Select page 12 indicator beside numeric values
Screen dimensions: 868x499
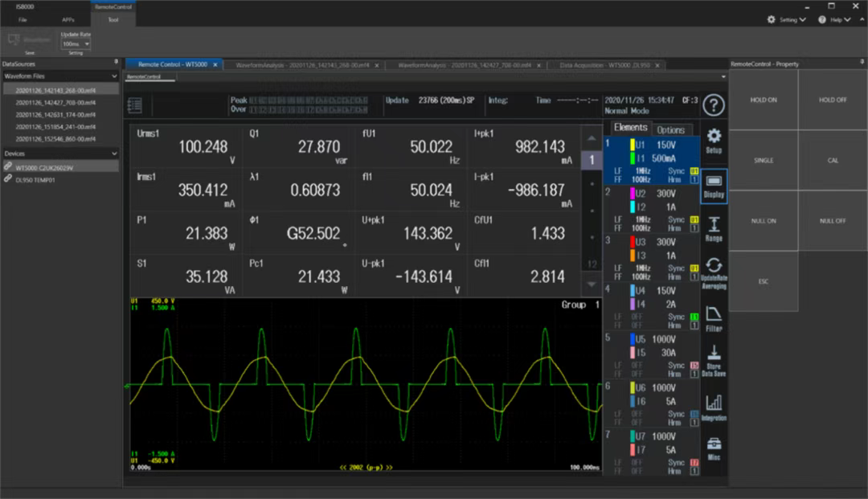click(592, 264)
